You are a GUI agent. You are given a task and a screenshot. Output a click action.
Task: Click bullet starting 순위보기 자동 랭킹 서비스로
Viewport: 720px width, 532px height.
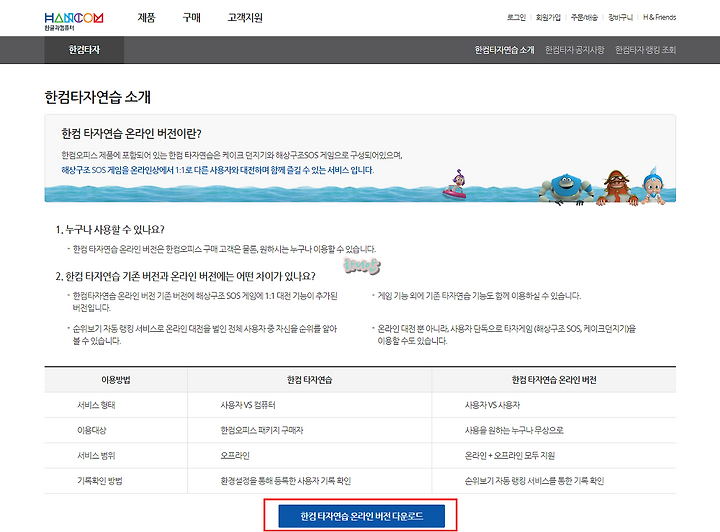(x=205, y=335)
